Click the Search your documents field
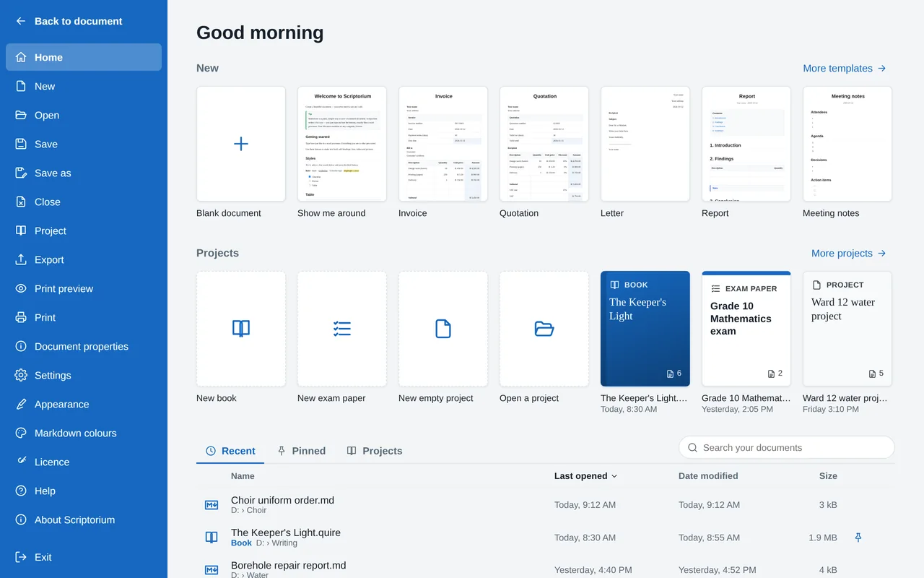Image resolution: width=924 pixels, height=578 pixels. (787, 447)
